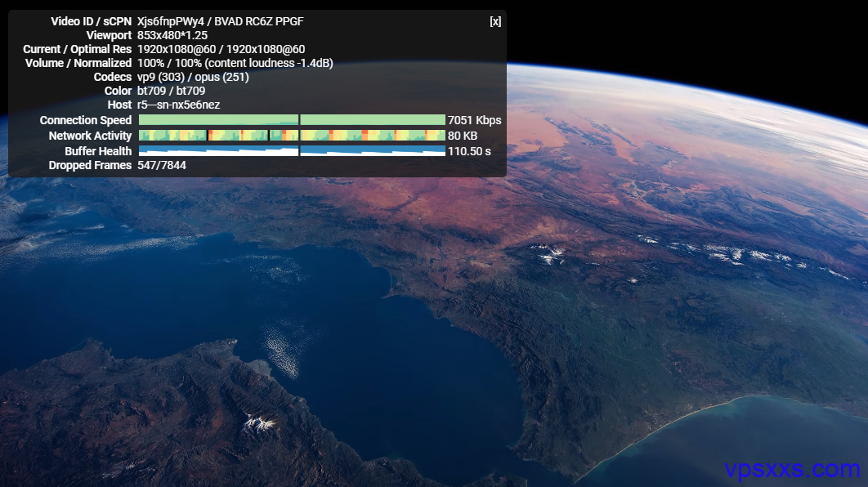Click the Volume / Normalized label
The height and width of the screenshot is (487, 868).
[78, 63]
